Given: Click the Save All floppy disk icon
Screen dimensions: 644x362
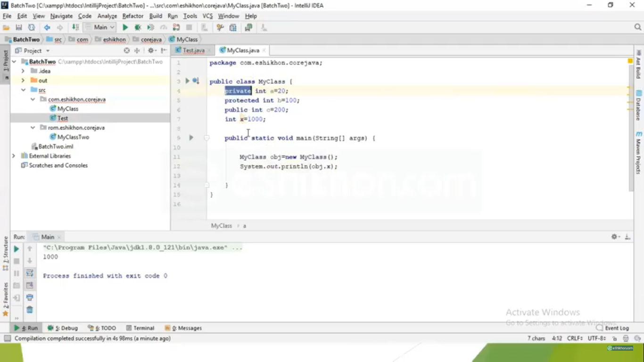Looking at the screenshot, I should coord(19,28).
